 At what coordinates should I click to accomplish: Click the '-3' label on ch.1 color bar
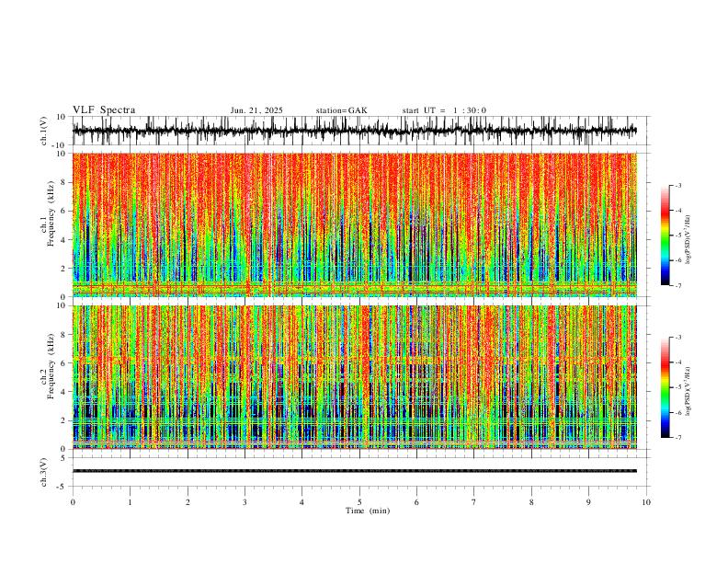tap(677, 185)
